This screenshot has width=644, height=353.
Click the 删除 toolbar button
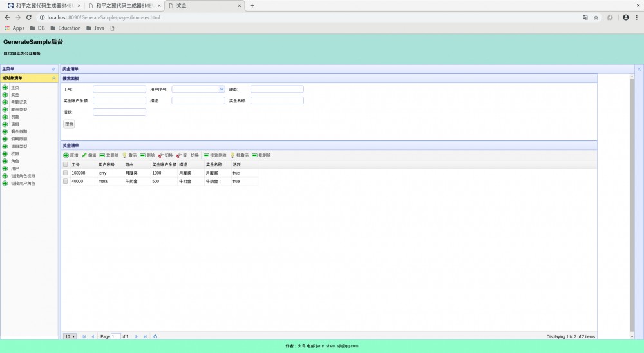coord(147,155)
